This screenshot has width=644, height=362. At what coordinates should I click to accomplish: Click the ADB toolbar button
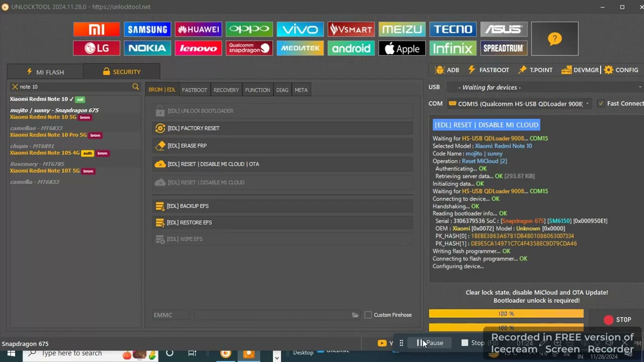pyautogui.click(x=447, y=70)
